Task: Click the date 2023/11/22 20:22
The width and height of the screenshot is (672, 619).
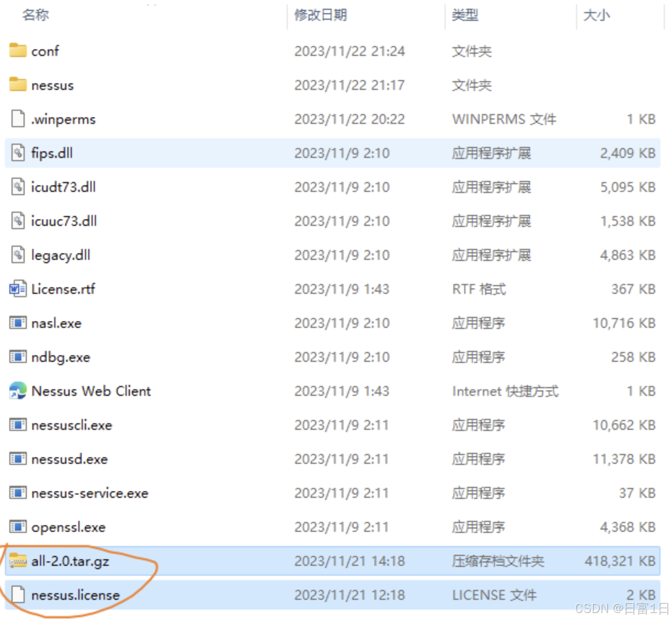Action: coord(350,119)
